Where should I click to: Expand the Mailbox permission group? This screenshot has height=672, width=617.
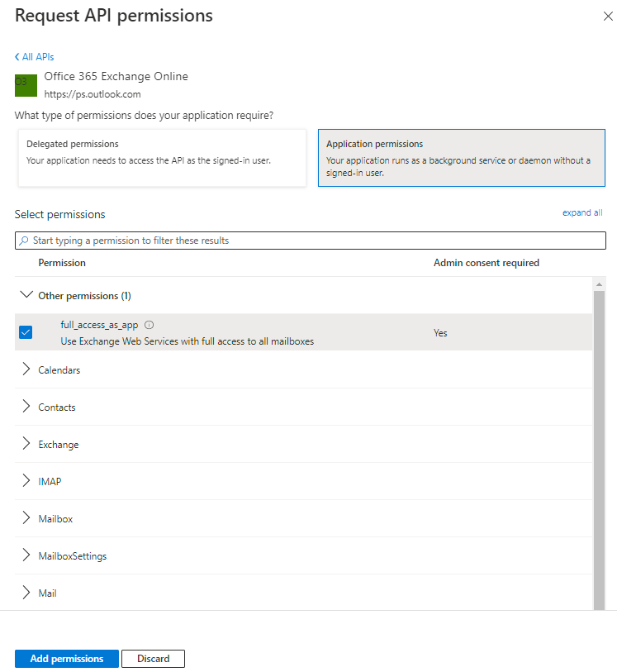point(26,518)
